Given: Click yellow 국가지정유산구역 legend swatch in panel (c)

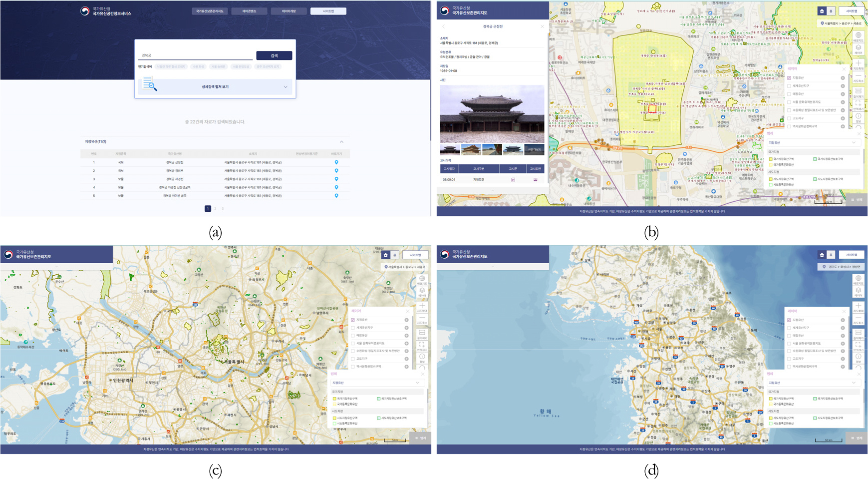Looking at the screenshot, I should pyautogui.click(x=334, y=399).
